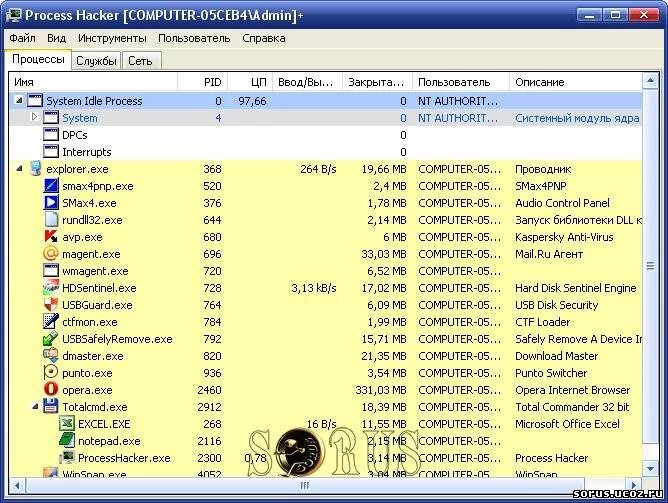Click the horizontal scrollbar thumb
Screen dimensions: 668x503
pyautogui.click(x=305, y=485)
